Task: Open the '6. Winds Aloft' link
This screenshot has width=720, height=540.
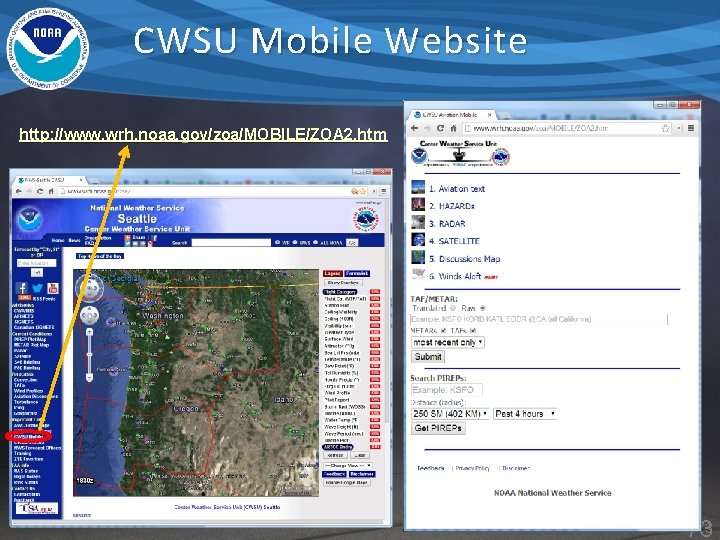Action: point(455,276)
